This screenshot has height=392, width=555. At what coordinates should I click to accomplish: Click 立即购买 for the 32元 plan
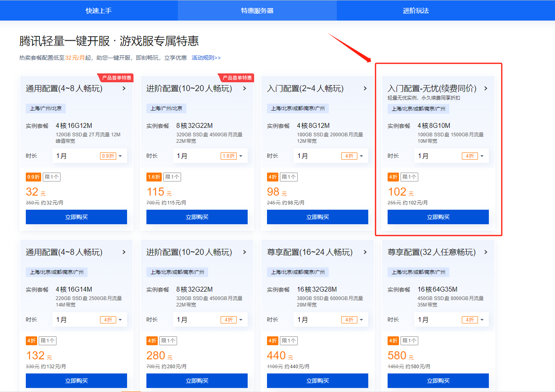point(76,217)
